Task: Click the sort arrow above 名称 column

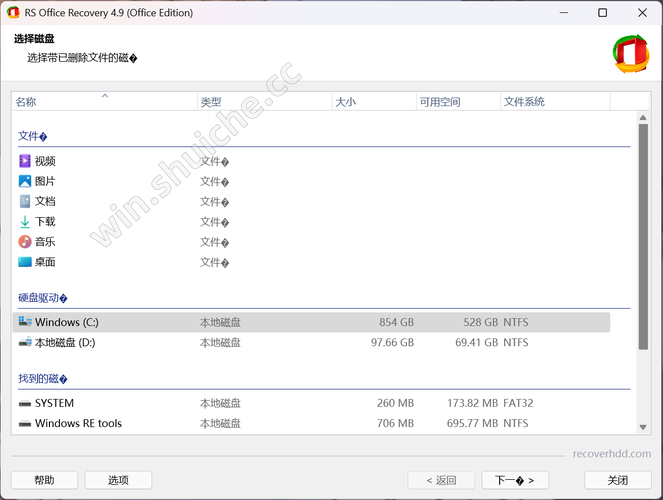Action: tap(105, 96)
